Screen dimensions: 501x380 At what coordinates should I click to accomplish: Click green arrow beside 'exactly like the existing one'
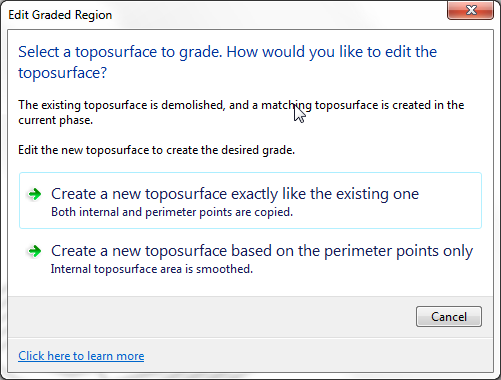(34, 194)
